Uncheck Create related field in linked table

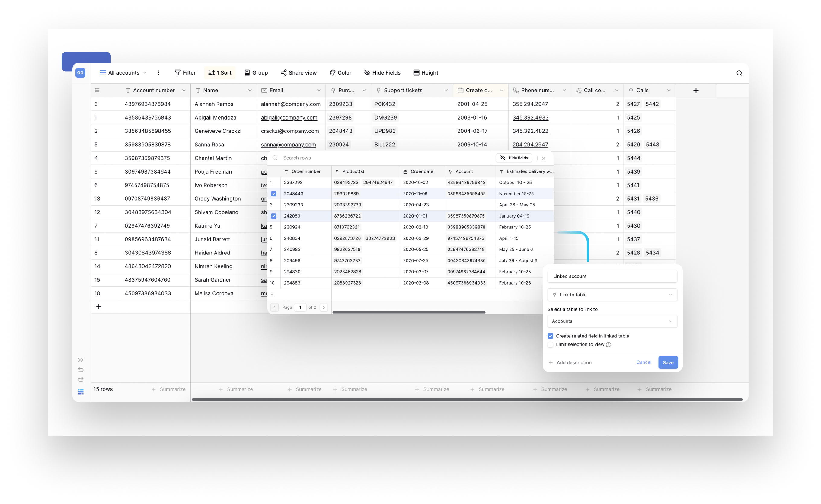pyautogui.click(x=550, y=336)
